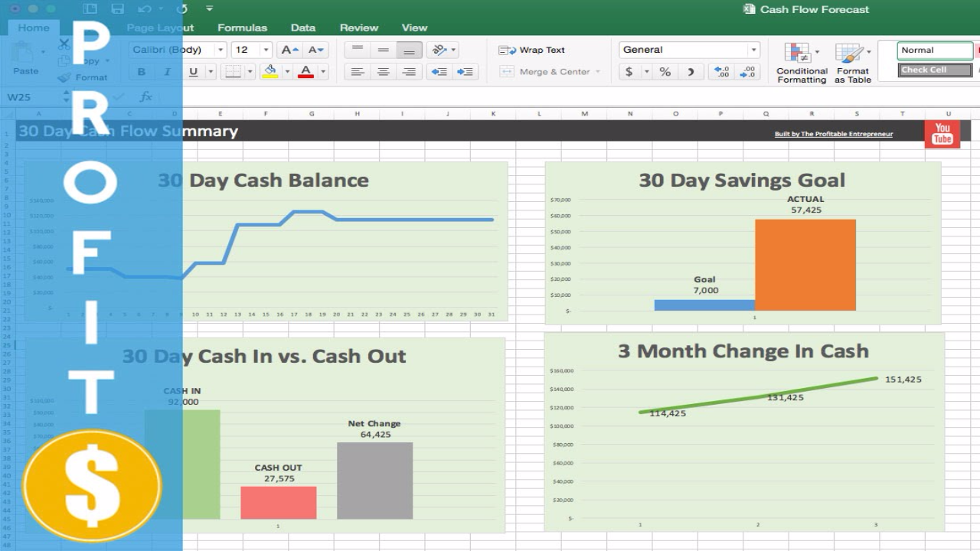Click the increase indent icon

tap(465, 71)
